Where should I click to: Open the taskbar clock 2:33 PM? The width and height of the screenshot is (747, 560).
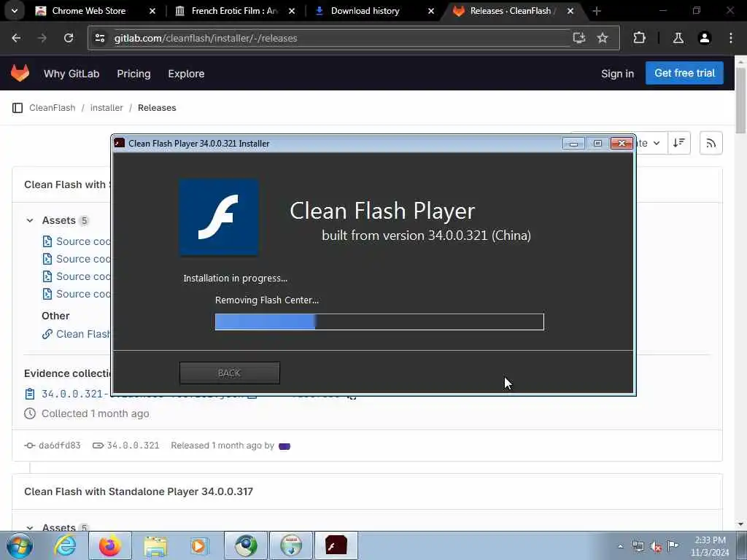[x=710, y=546]
